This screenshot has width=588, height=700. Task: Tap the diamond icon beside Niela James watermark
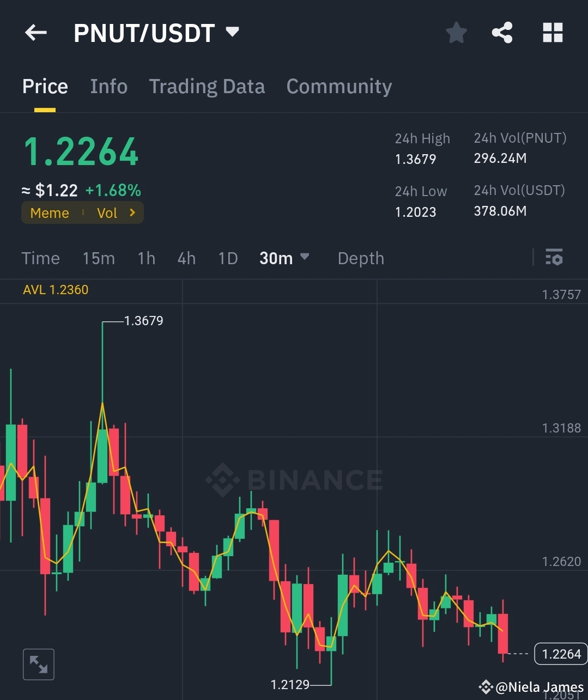[487, 687]
